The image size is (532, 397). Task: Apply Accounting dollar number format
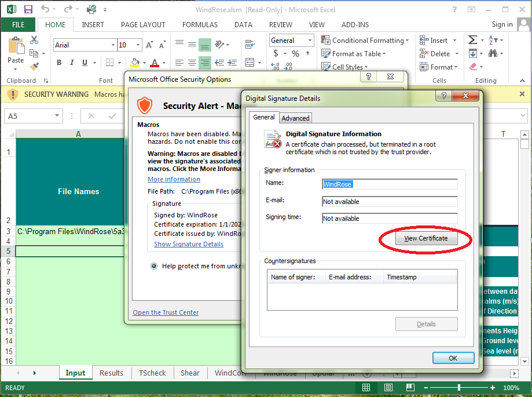pyautogui.click(x=276, y=54)
